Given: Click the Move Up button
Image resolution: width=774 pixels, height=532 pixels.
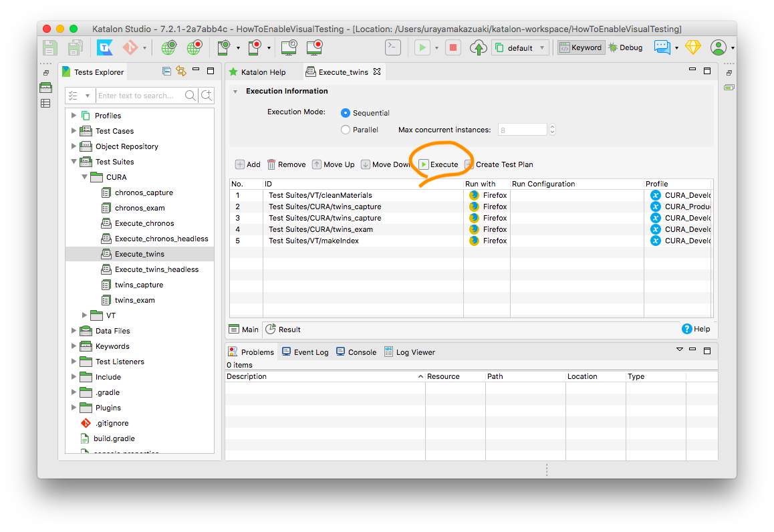Looking at the screenshot, I should (334, 164).
